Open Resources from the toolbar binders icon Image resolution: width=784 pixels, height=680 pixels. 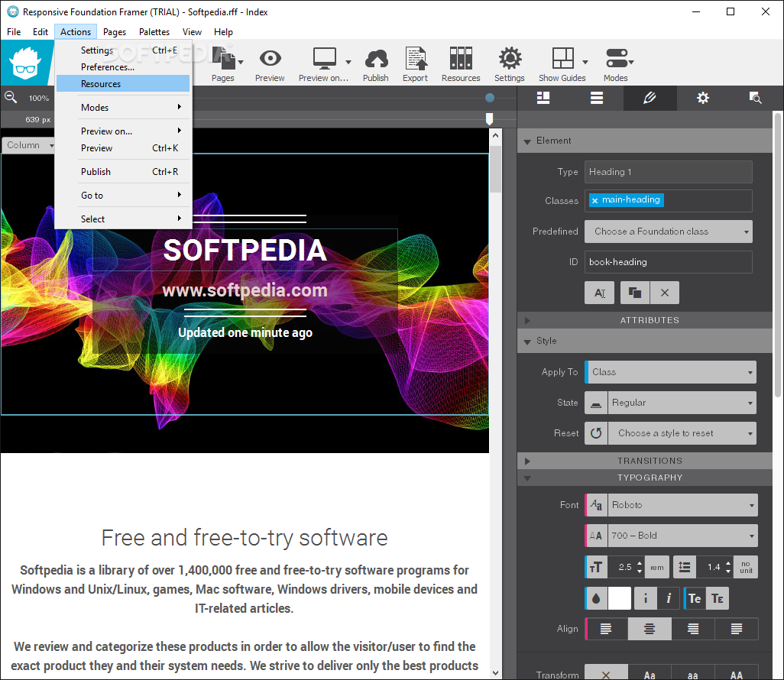coord(461,58)
